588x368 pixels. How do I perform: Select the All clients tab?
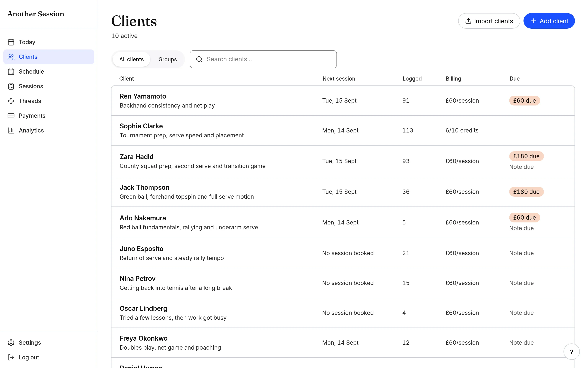point(131,59)
